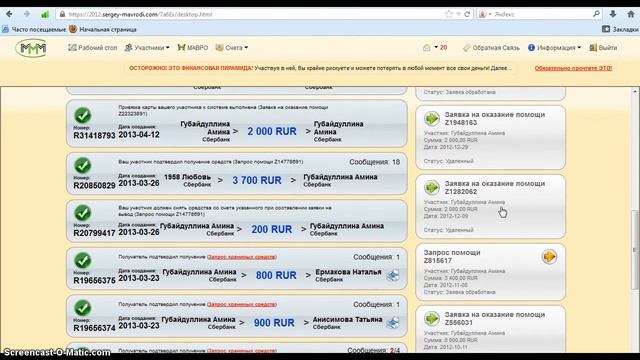The image size is (640, 360).
Task: Click green checkmark of order R31418793
Action: point(82,116)
